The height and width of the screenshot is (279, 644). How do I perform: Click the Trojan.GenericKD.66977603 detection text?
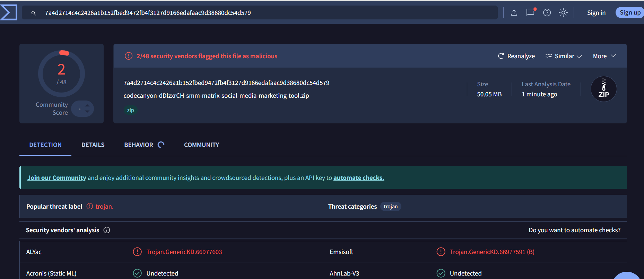tap(184, 252)
